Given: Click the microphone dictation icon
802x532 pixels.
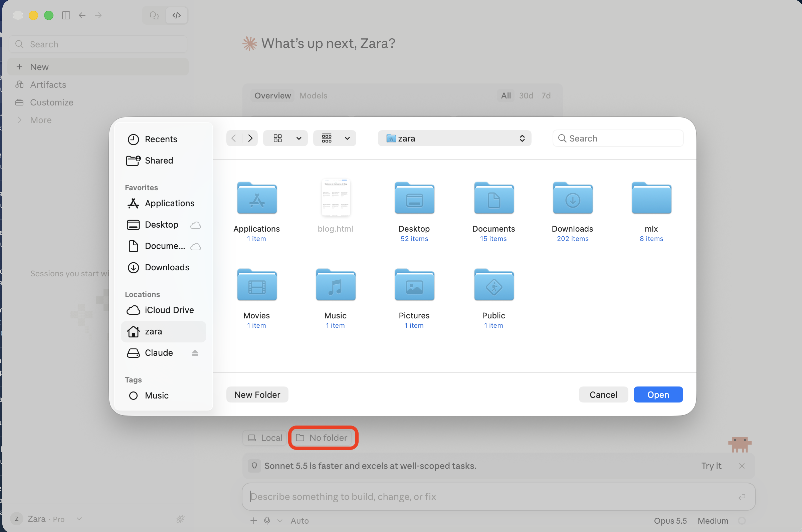Looking at the screenshot, I should tap(267, 520).
